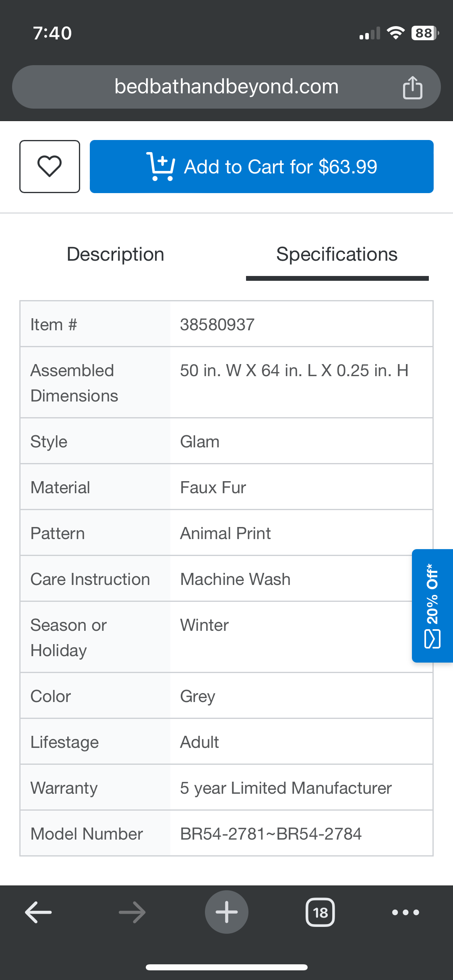Tap the home indicator bar
453x980 pixels.
click(x=227, y=967)
